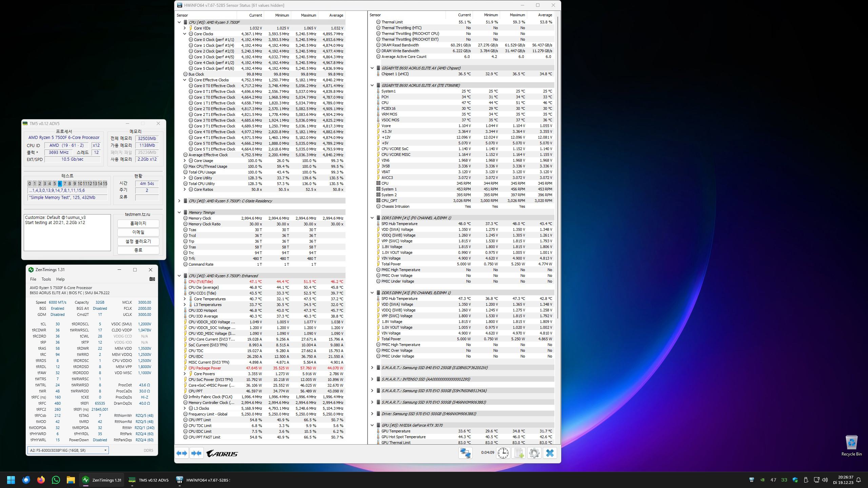The height and width of the screenshot is (488, 868).
Task: Take ZenTimings screenshot with camera icon
Action: 152,279
